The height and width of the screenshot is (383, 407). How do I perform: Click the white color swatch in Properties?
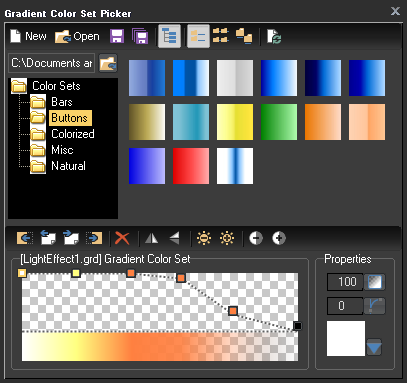pos(346,338)
